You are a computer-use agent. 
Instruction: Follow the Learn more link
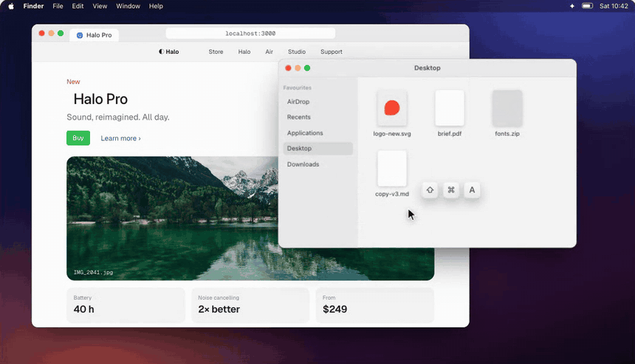tap(120, 138)
